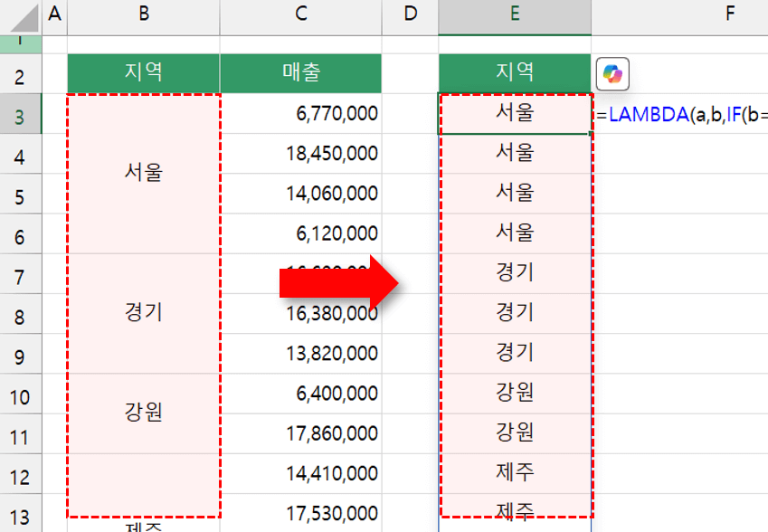The height and width of the screenshot is (532, 768).
Task: Click column D header
Action: [x=410, y=14]
